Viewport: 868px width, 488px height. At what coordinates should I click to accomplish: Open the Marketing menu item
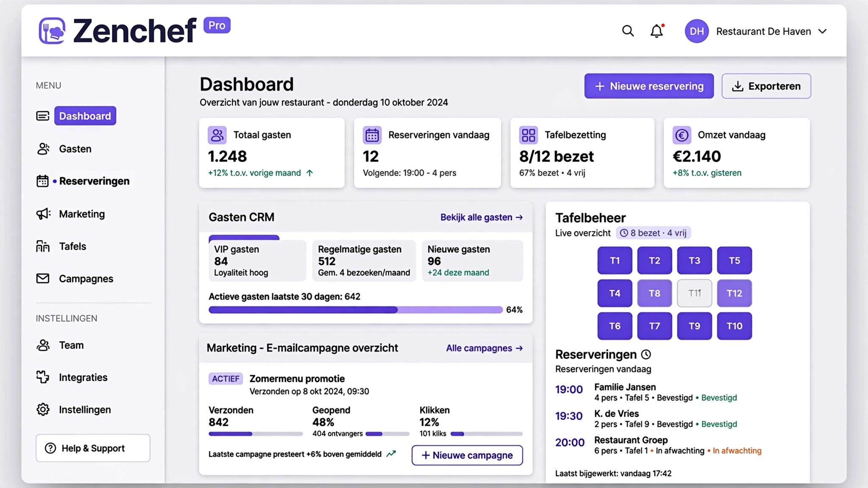pyautogui.click(x=82, y=214)
